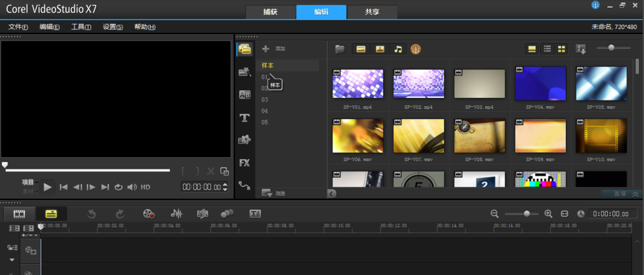Toggle show photos filter
644x275 pixels.
(380, 49)
